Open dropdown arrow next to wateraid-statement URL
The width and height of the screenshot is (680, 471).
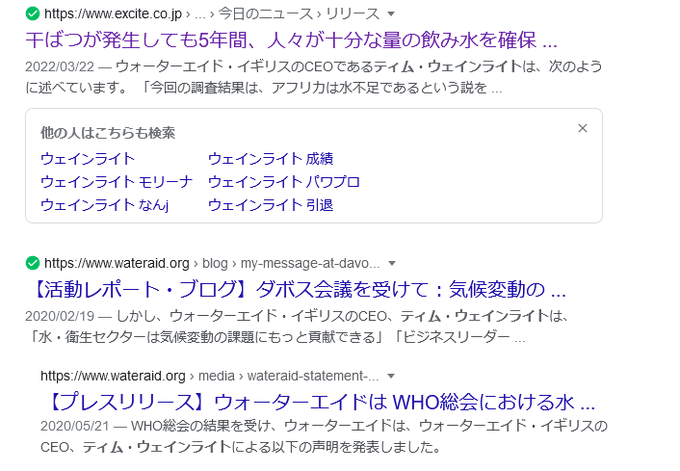[391, 376]
